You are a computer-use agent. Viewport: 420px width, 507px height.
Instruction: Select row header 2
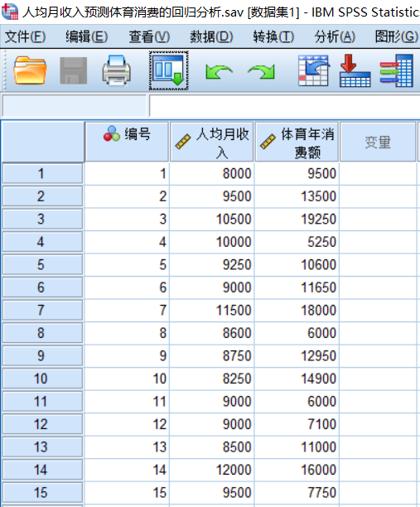[42, 196]
